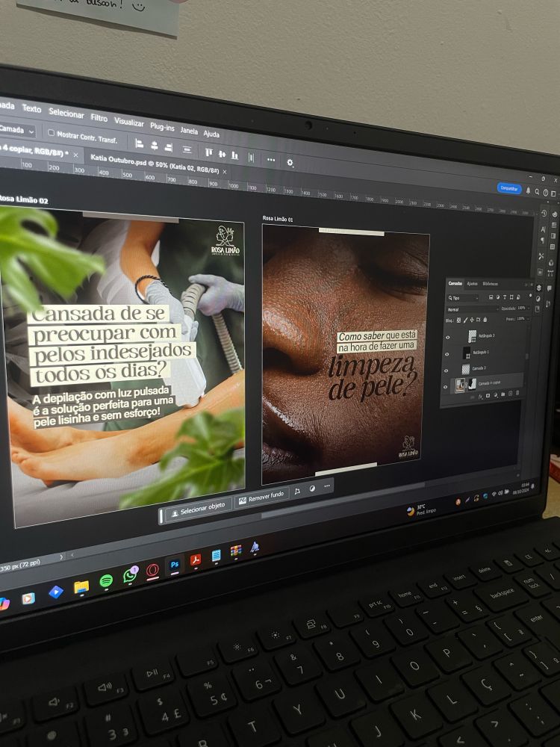Click the Remover fundo button

click(262, 498)
